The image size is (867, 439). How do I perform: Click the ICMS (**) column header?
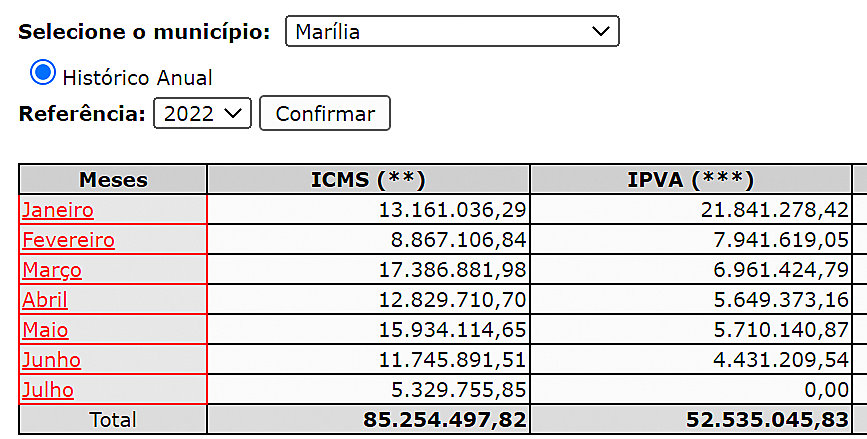[368, 180]
